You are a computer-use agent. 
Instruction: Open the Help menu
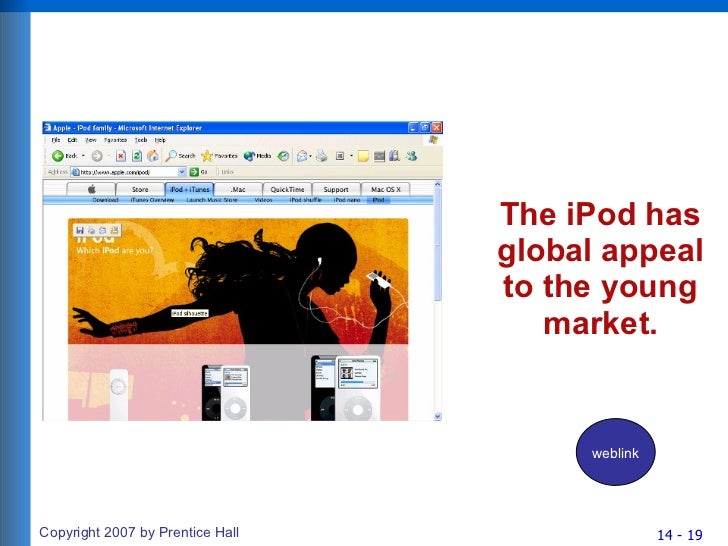(x=160, y=140)
